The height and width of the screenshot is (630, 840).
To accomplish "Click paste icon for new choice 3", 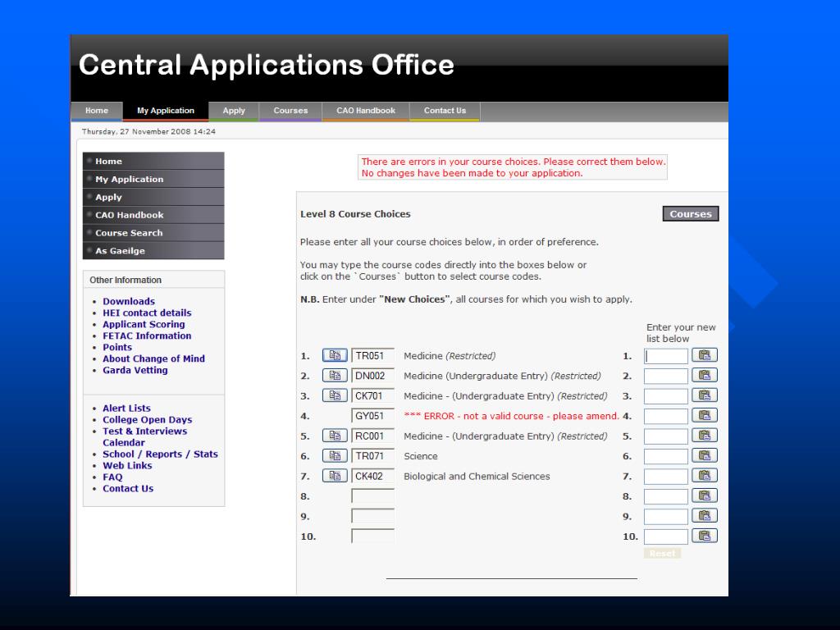I will pyautogui.click(x=704, y=395).
